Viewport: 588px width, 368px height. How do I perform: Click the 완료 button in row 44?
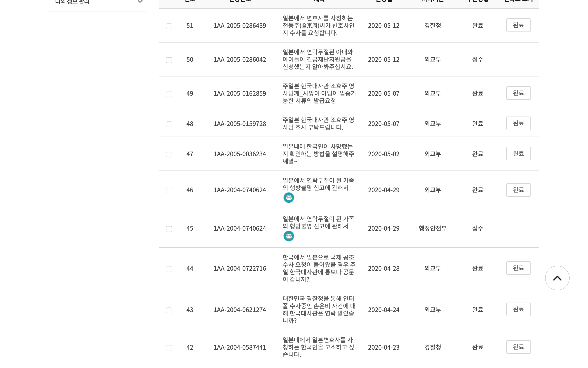518,268
